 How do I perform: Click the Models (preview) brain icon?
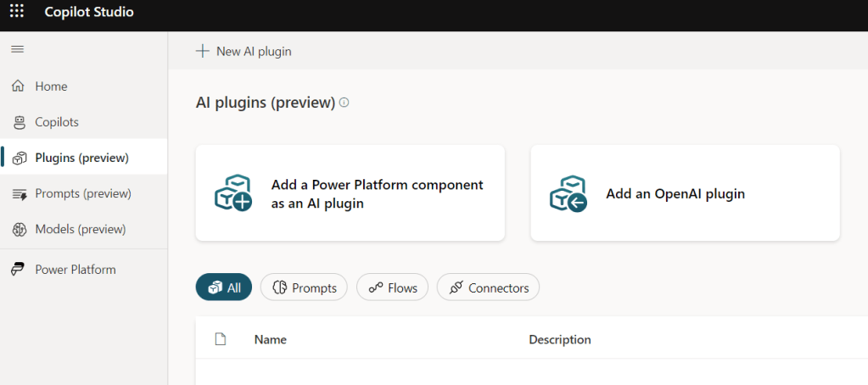(19, 230)
